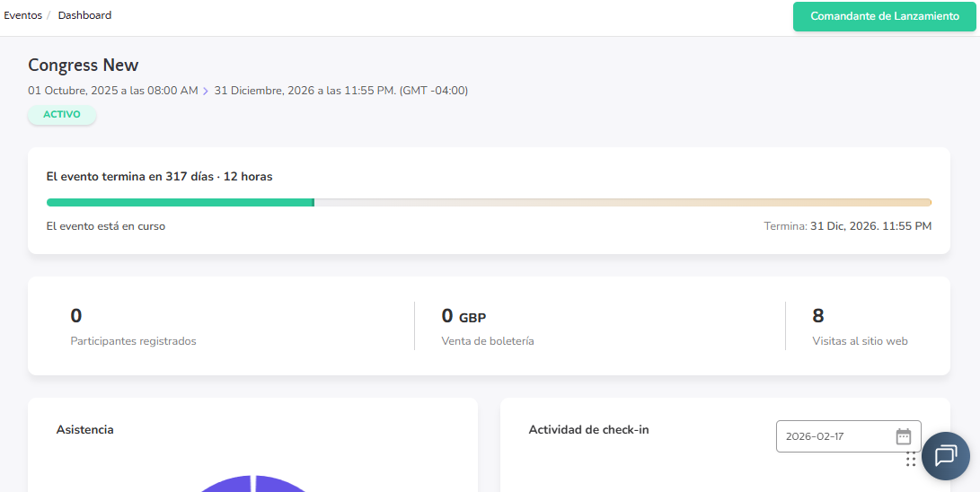This screenshot has width=980, height=492.
Task: Click the Participantes registrados stat
Action: 133,341
